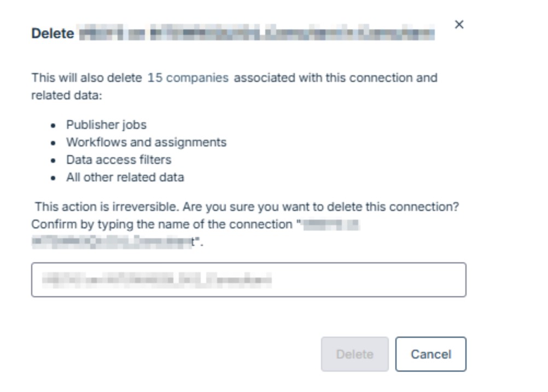The image size is (548, 392).
Task: Click the word Delete in the dialog heading
Action: point(53,33)
